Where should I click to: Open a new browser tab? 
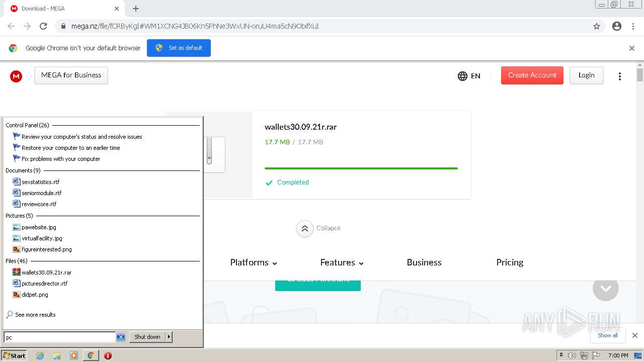point(136,9)
